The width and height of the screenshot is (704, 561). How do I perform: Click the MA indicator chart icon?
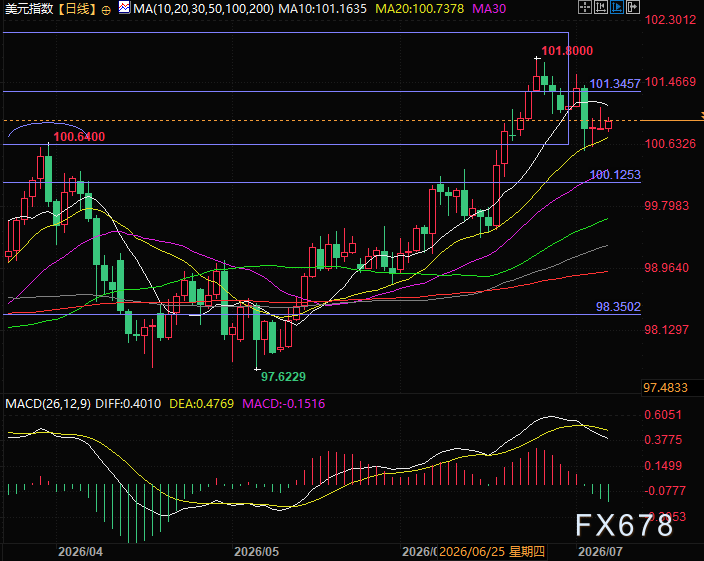point(124,7)
